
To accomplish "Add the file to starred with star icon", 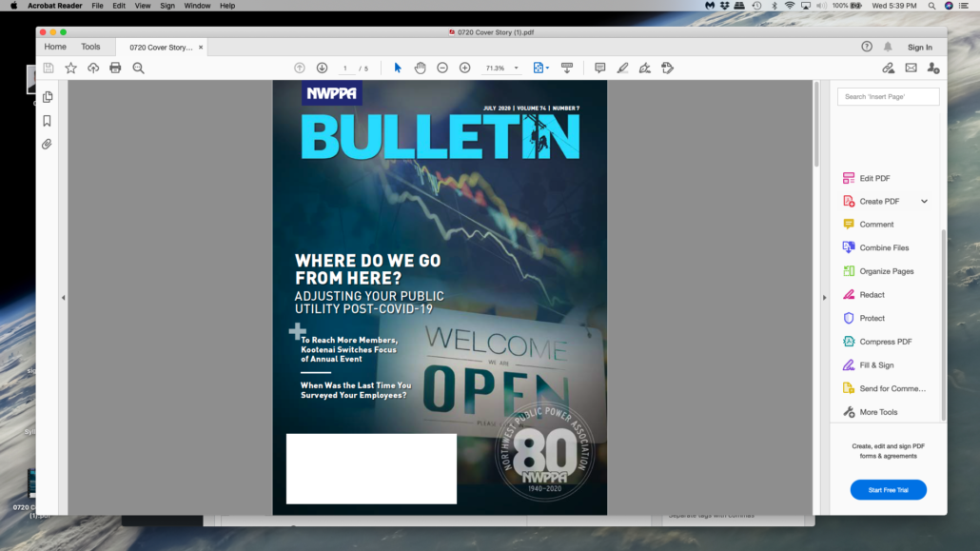I will [70, 68].
